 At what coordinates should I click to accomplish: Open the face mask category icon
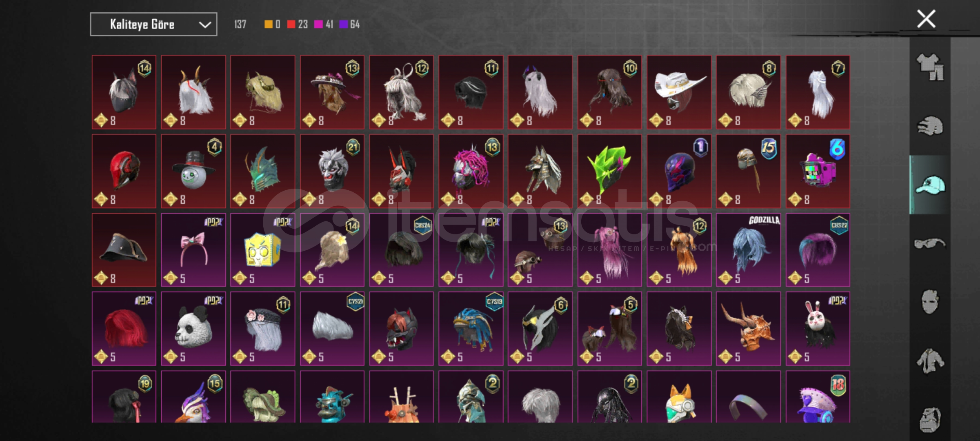930,302
